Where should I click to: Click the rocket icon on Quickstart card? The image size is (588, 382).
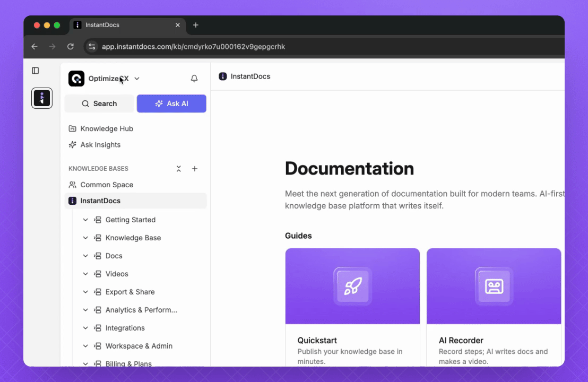tap(352, 286)
